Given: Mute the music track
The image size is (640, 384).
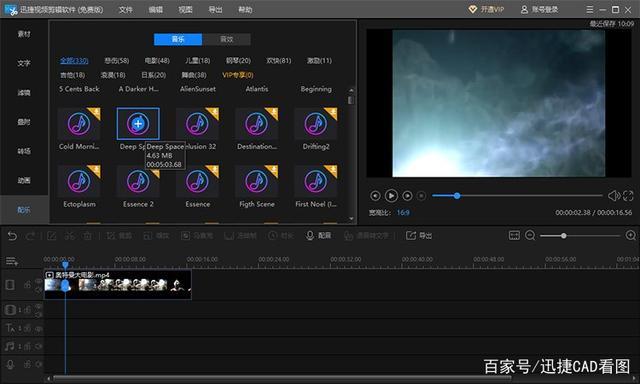Looking at the screenshot, I should pos(38,346).
